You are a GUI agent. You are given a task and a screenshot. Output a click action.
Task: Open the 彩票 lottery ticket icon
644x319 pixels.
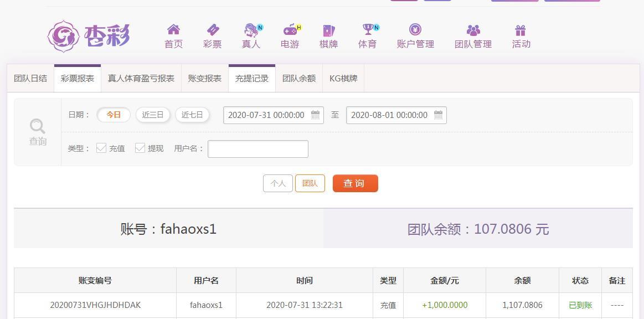pos(212,29)
